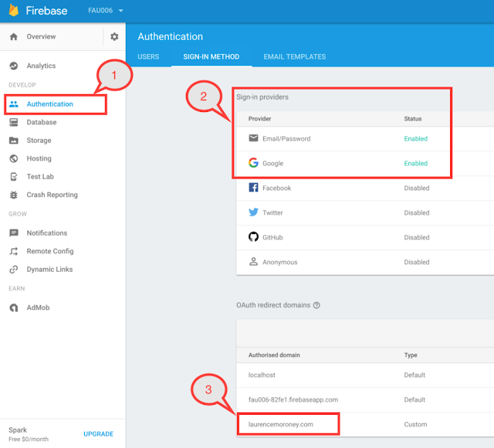494x448 pixels.
Task: Open the Twitter provider row
Action: click(365, 213)
